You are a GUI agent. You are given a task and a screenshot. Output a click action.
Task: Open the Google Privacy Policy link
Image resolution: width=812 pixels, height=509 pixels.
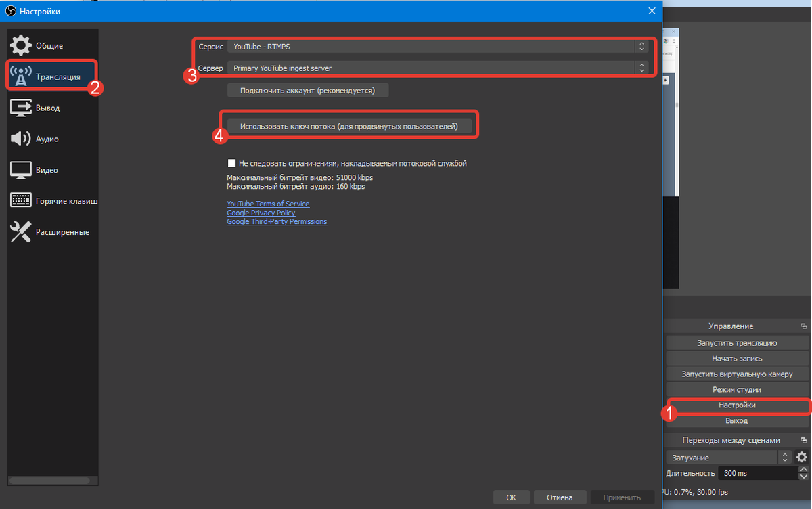pyautogui.click(x=261, y=213)
